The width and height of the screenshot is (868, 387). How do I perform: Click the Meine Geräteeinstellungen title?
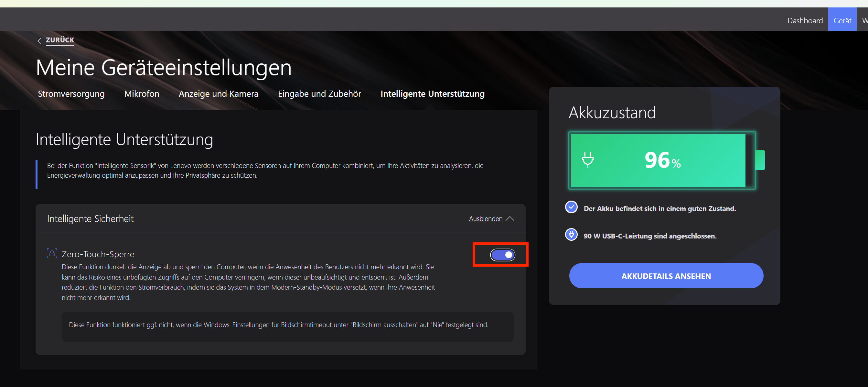[x=164, y=68]
